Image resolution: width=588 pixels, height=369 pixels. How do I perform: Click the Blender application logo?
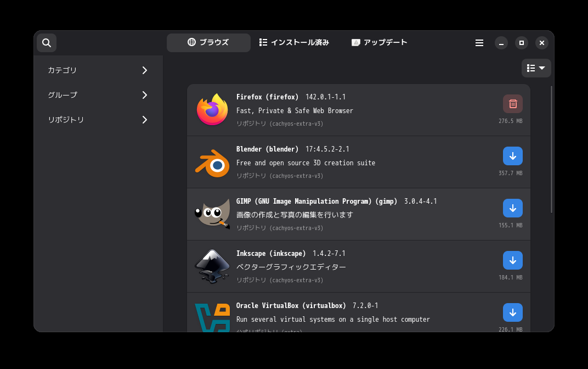(x=212, y=164)
